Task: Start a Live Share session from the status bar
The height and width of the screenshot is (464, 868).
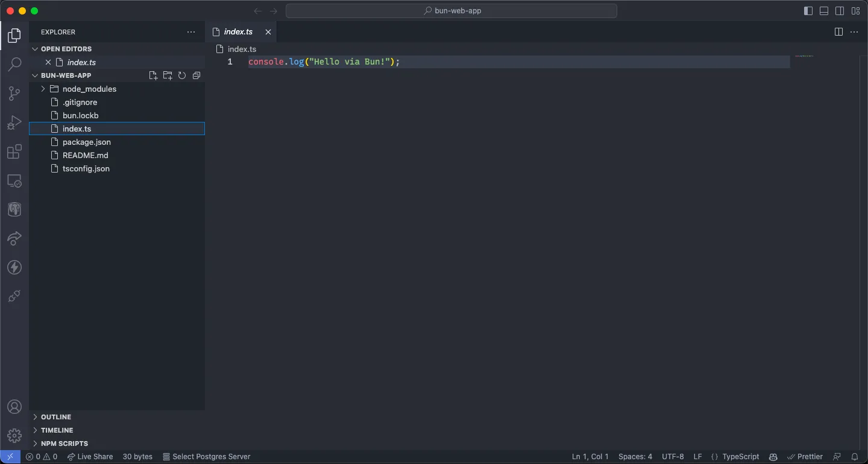Action: 90,457
